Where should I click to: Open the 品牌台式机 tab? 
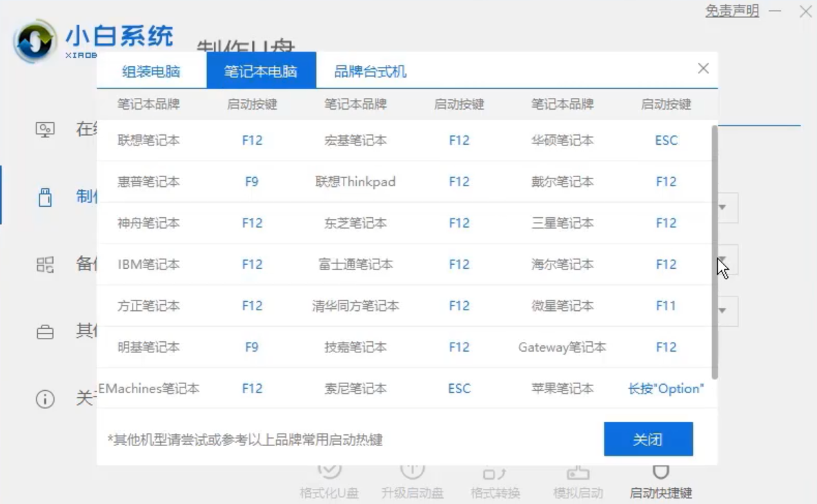371,71
